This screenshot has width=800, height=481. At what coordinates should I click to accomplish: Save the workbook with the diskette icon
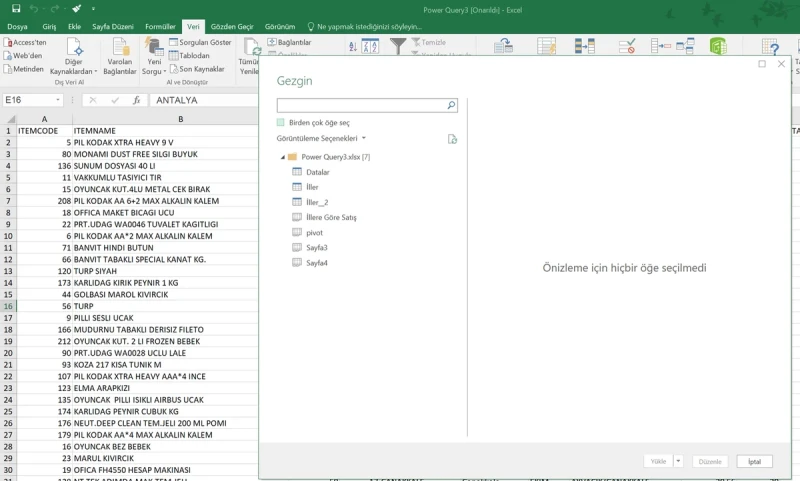click(x=16, y=8)
